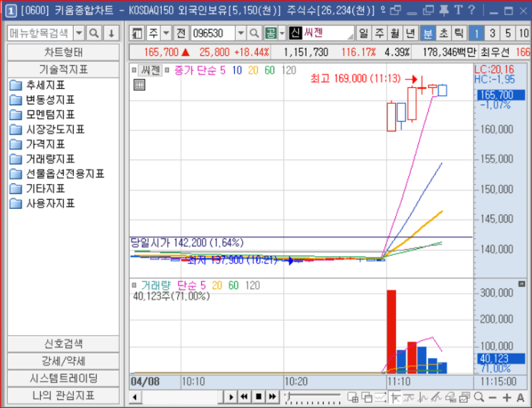
Task: Select the 틱 tick period toggle
Action: pyautogui.click(x=459, y=33)
